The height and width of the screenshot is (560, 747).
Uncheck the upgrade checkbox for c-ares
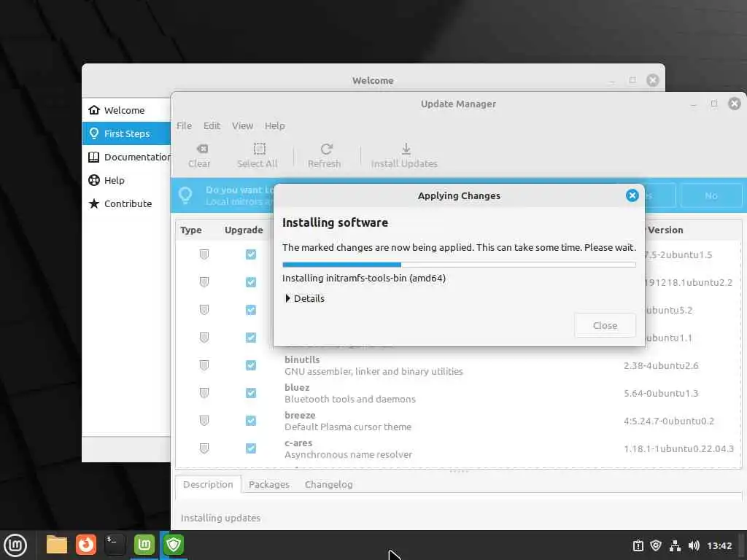pos(251,448)
